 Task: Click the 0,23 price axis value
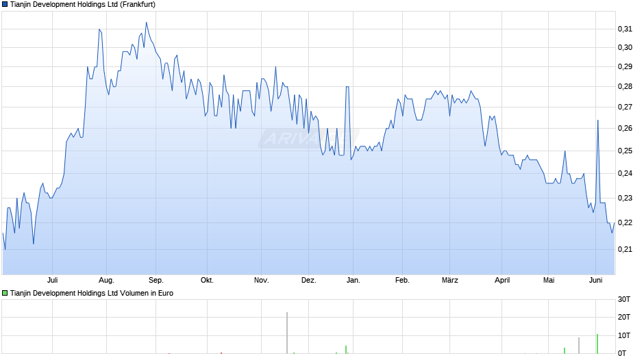coord(625,198)
